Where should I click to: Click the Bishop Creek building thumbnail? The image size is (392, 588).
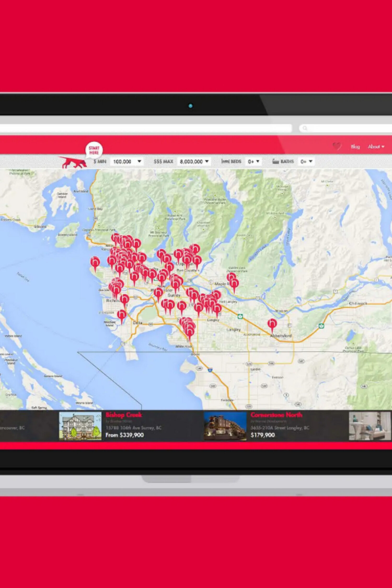tap(80, 426)
